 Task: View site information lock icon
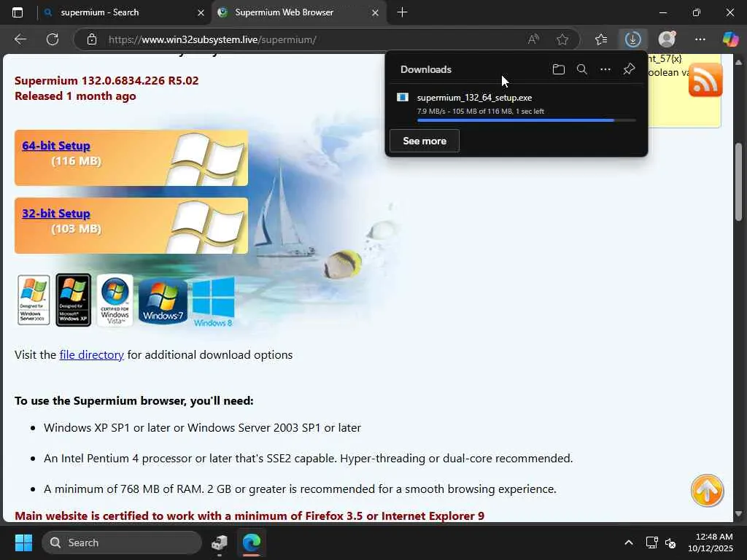pyautogui.click(x=92, y=39)
